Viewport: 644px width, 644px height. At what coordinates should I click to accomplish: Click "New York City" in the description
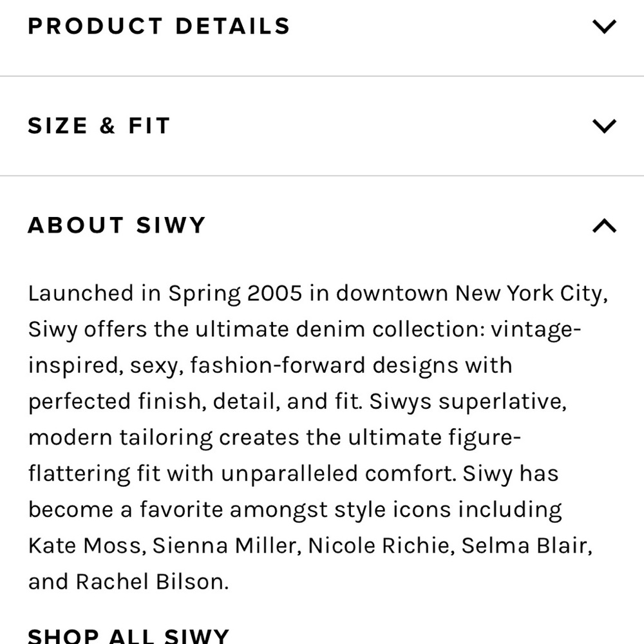(531, 294)
